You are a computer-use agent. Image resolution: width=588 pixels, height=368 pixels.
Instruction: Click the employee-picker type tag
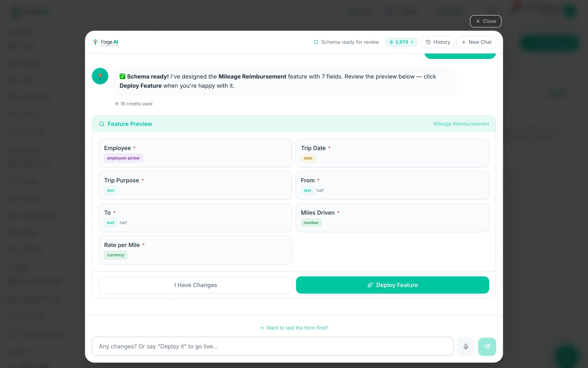[x=124, y=158]
